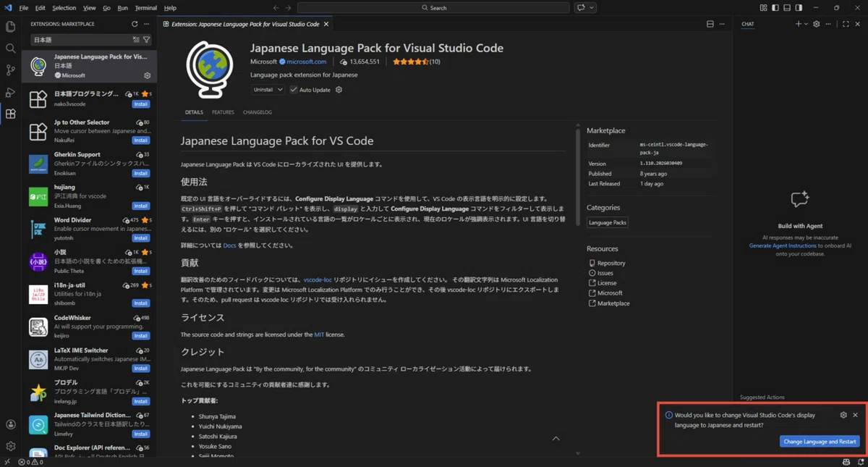The height and width of the screenshot is (467, 868).
Task: Switch to the FEATURES tab
Action: point(223,112)
